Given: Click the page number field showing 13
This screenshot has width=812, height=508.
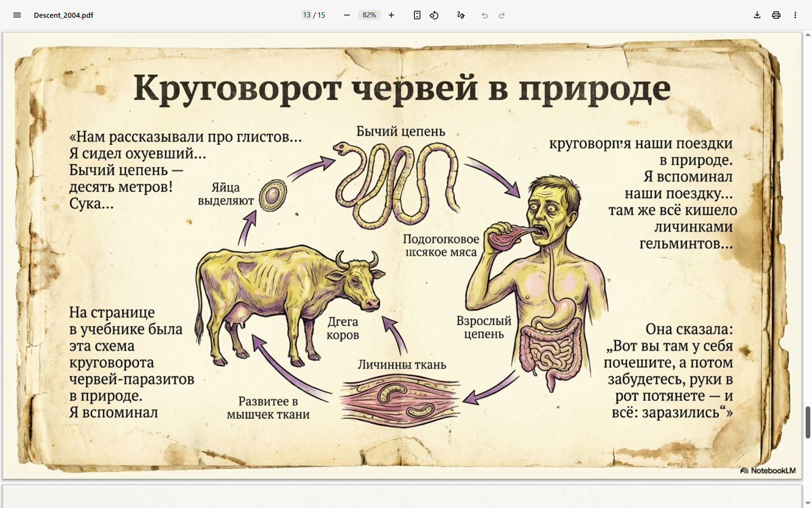Looking at the screenshot, I should 307,15.
